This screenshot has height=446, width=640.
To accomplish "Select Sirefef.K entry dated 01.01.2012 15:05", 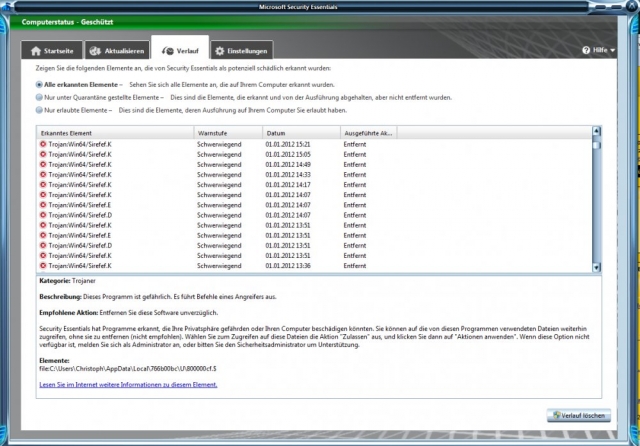I will tap(314, 154).
